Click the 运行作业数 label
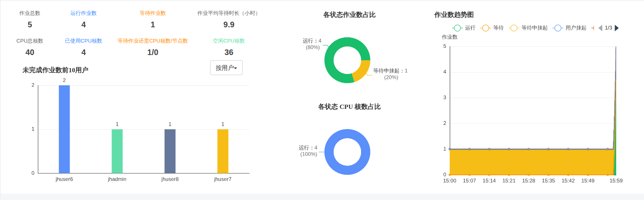644x200 pixels. 83,13
